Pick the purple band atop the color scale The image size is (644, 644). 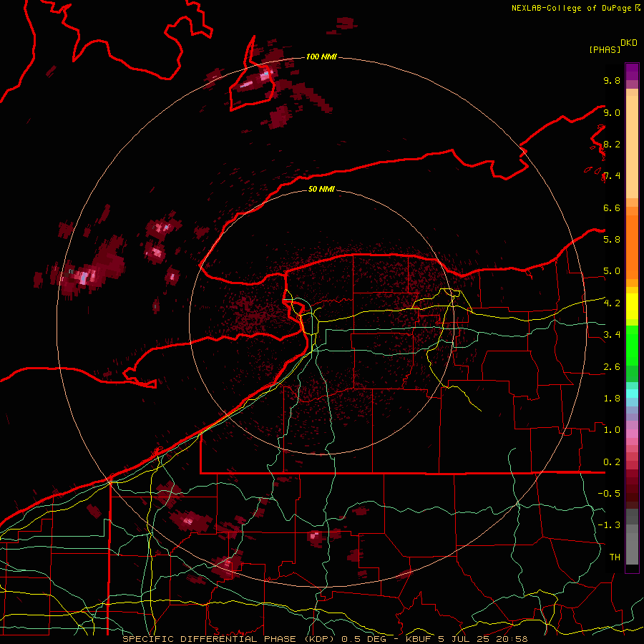632,72
